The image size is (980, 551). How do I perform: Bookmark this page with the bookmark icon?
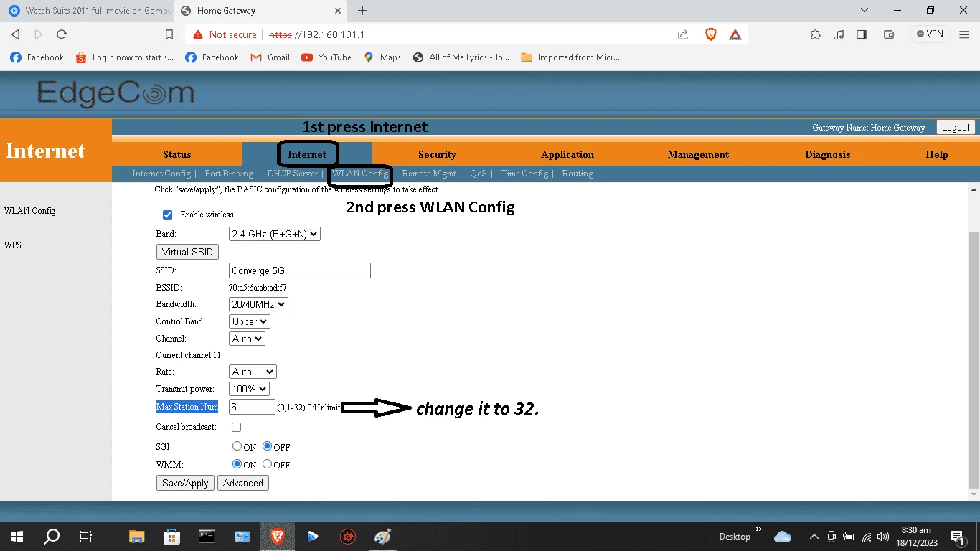point(169,34)
